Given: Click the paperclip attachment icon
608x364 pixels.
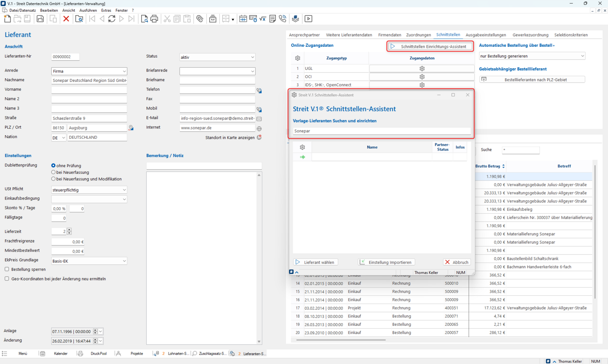Looking at the screenshot, I should pos(200,19).
